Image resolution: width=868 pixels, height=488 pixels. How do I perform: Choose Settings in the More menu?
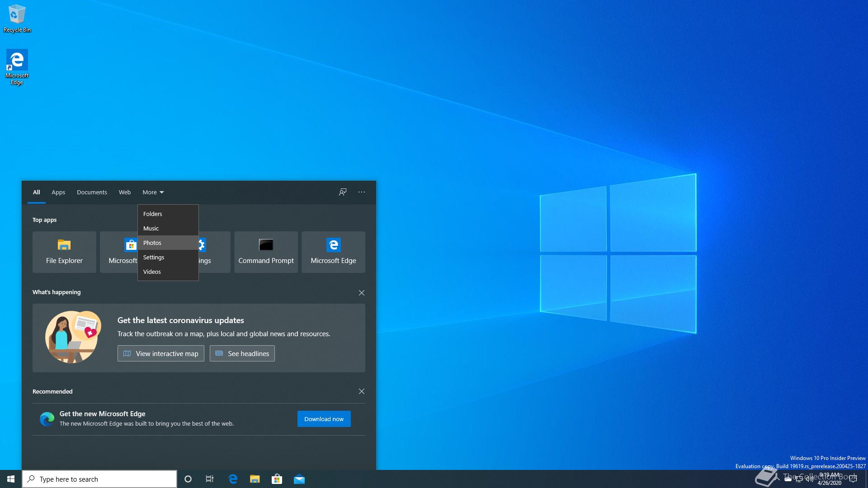168,257
